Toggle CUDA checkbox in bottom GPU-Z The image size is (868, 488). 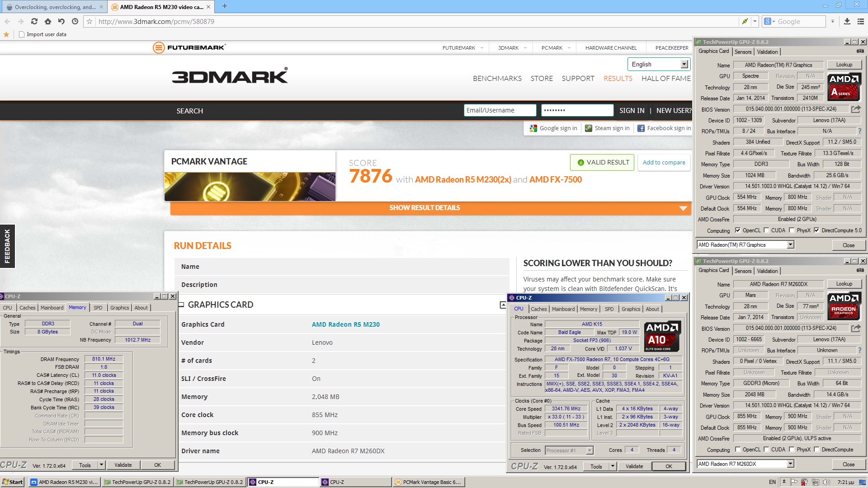pyautogui.click(x=766, y=449)
